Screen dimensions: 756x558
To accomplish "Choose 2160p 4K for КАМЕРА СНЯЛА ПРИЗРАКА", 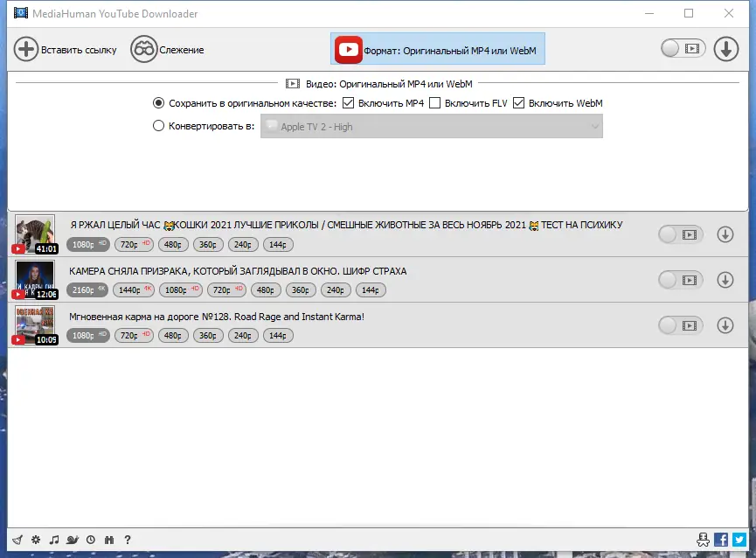I will (87, 289).
